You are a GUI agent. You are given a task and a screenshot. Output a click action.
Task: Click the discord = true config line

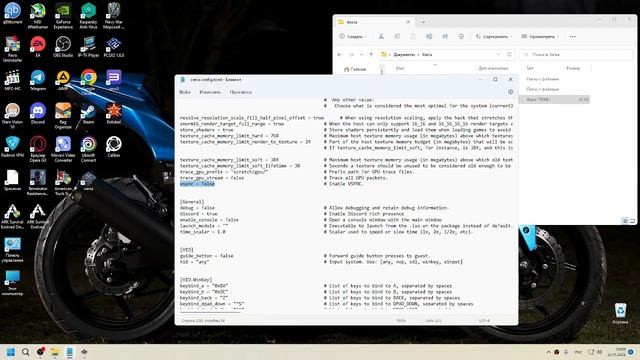198,213
